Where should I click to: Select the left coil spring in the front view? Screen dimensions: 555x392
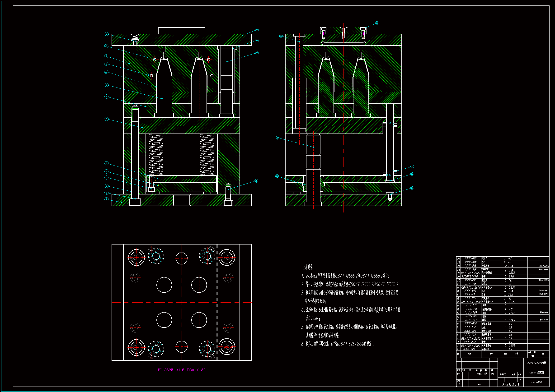[x=156, y=155]
